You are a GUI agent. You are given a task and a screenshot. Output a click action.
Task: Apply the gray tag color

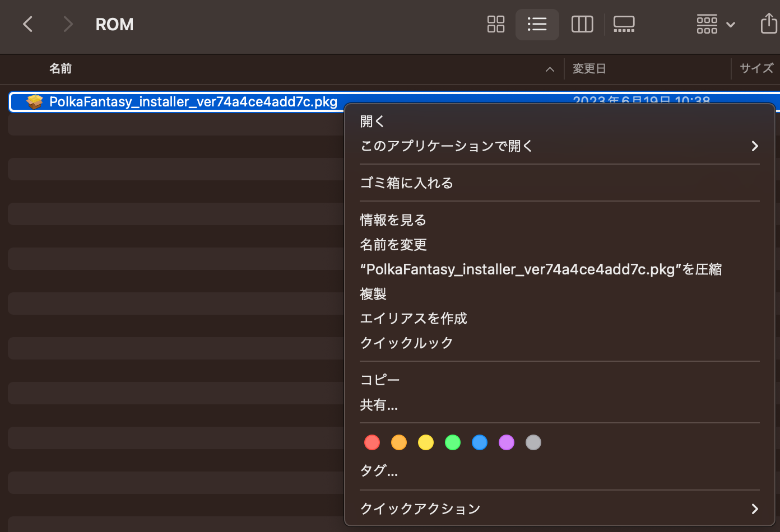point(533,442)
